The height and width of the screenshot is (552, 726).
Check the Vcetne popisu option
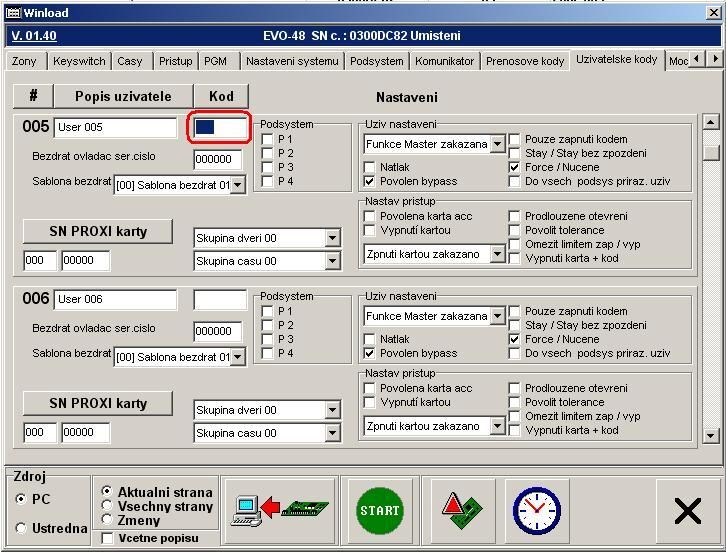pos(108,538)
